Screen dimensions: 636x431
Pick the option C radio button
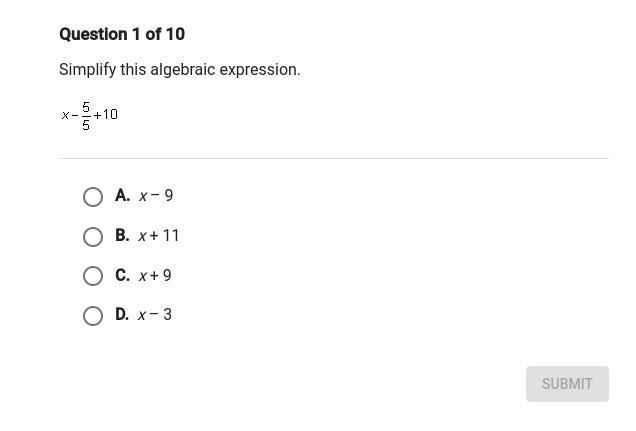tap(93, 276)
